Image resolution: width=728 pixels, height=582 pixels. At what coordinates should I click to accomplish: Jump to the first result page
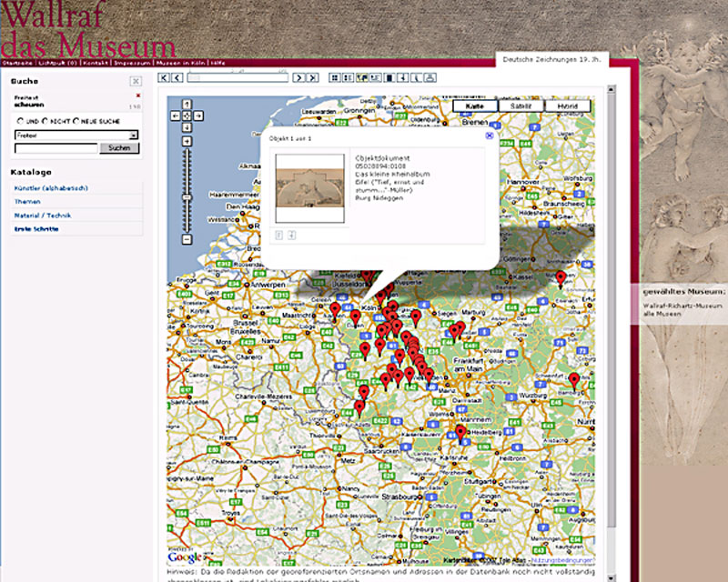tap(164, 77)
